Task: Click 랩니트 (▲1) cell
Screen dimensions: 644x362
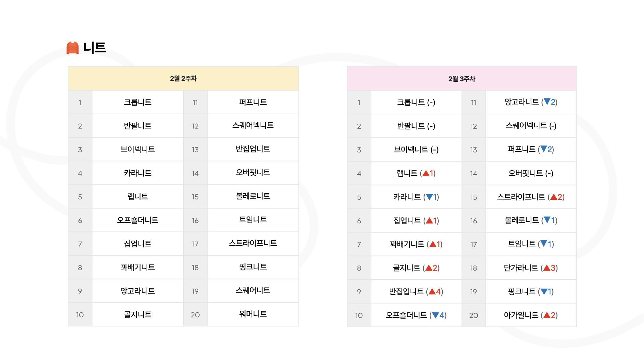Action: [416, 173]
